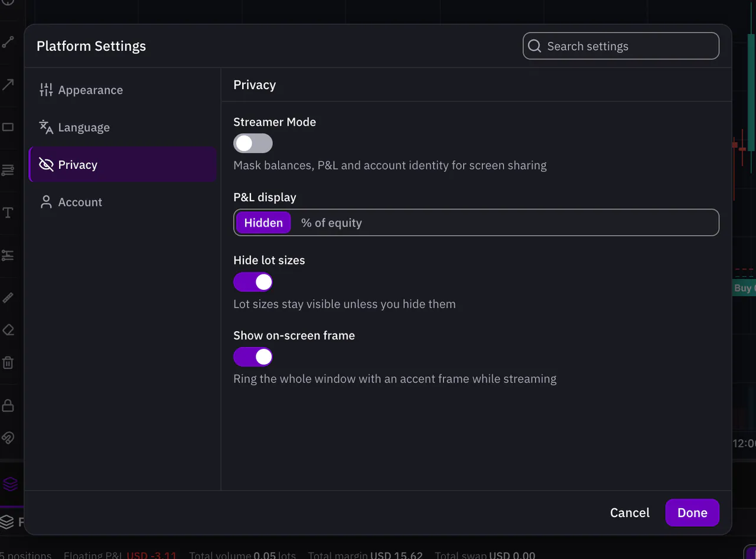Click the lock drawings icon
This screenshot has height=559, width=756.
pyautogui.click(x=8, y=406)
